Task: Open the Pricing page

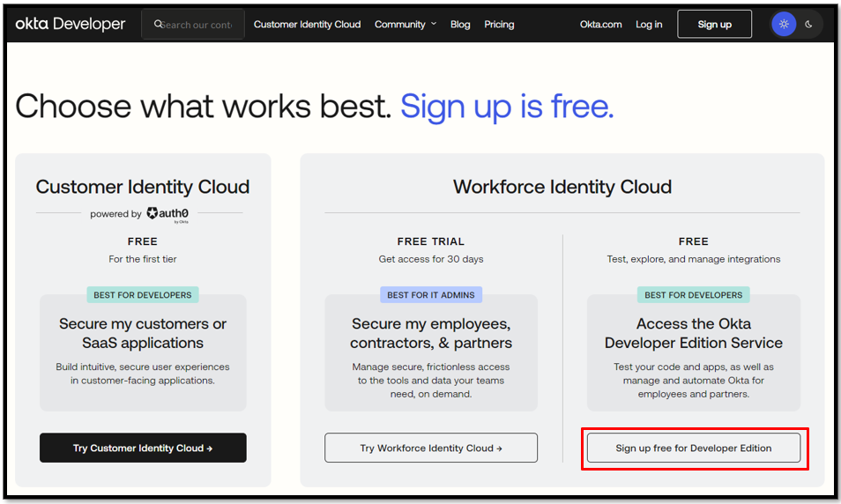Action: click(x=499, y=24)
